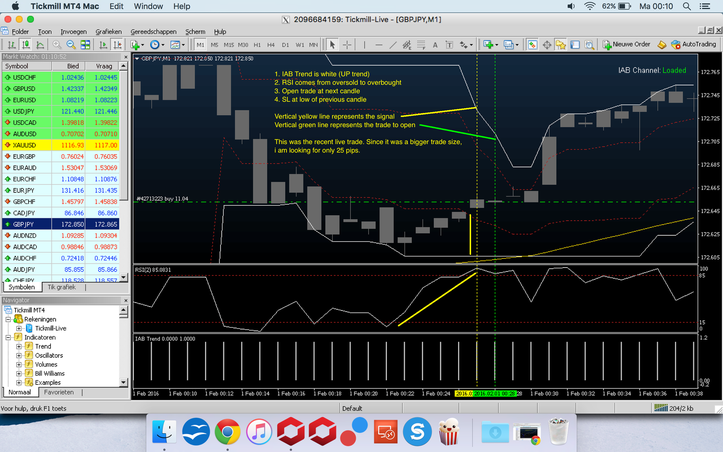Toggle the chart shift icon
This screenshot has height=452, width=723.
tap(118, 45)
